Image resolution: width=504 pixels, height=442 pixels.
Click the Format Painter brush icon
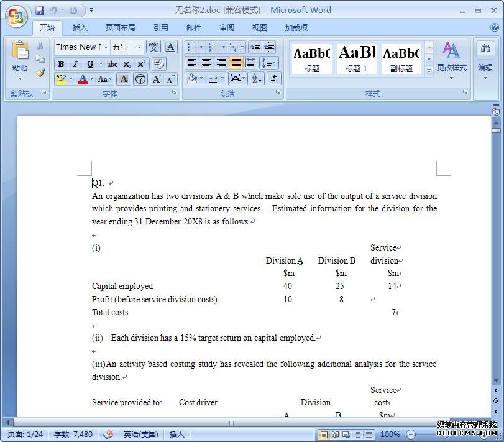pos(40,73)
